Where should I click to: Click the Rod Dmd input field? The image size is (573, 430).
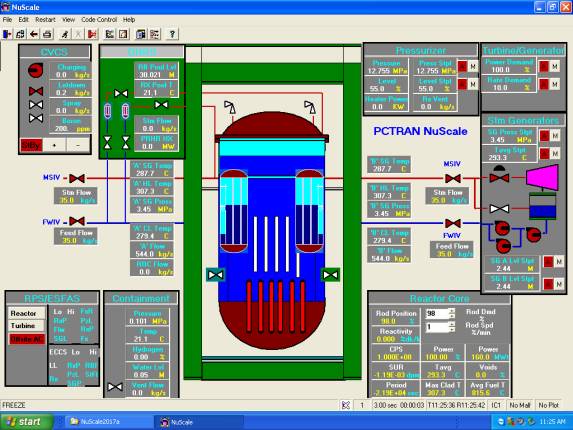point(437,313)
